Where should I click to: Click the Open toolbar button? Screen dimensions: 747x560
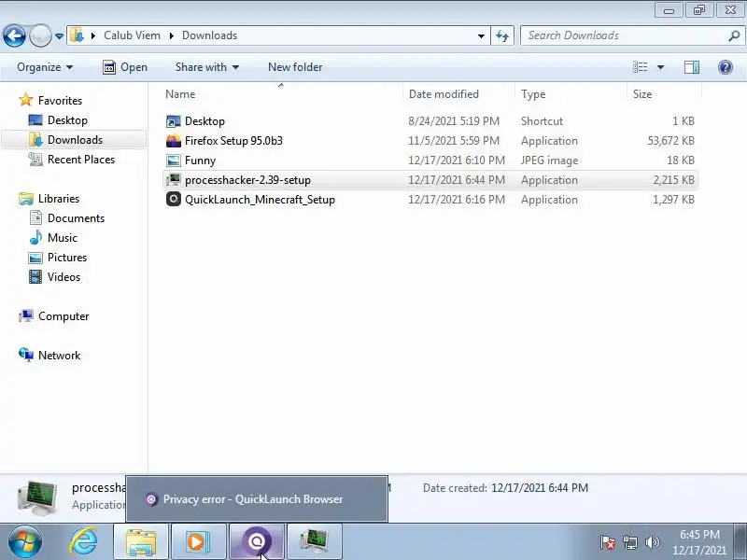pyautogui.click(x=125, y=67)
